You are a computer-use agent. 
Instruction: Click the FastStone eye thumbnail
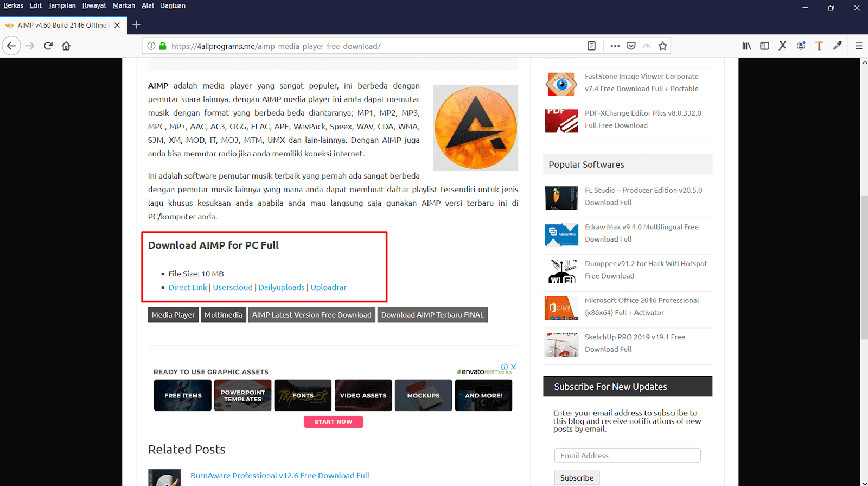point(561,84)
